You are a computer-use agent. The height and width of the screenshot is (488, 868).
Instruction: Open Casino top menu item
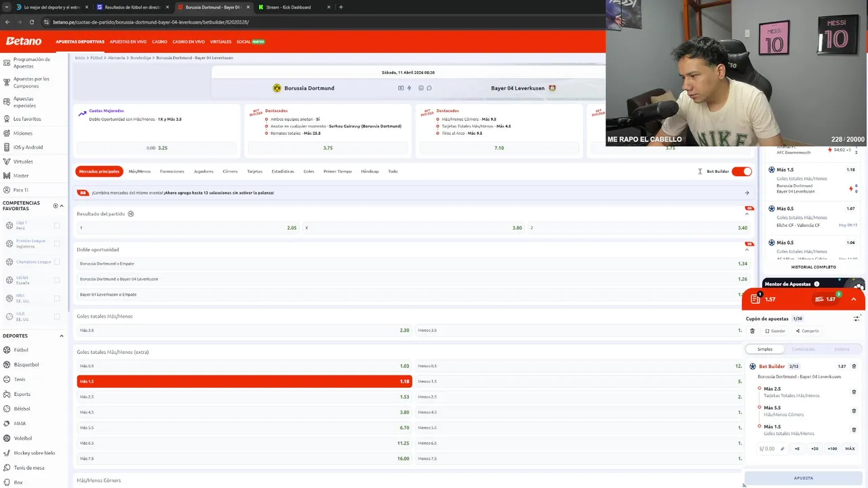coord(159,41)
